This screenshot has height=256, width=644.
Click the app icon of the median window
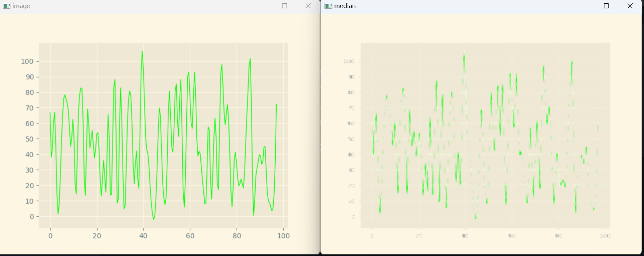328,6
